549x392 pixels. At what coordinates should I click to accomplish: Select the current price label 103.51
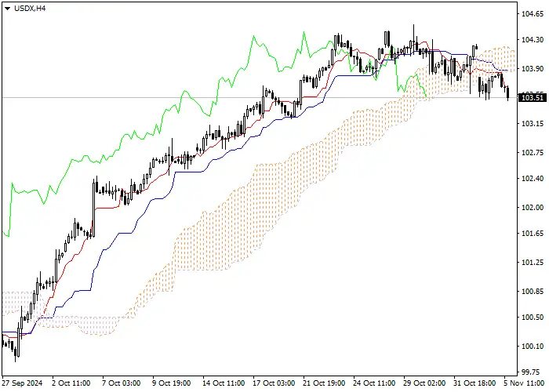point(533,98)
